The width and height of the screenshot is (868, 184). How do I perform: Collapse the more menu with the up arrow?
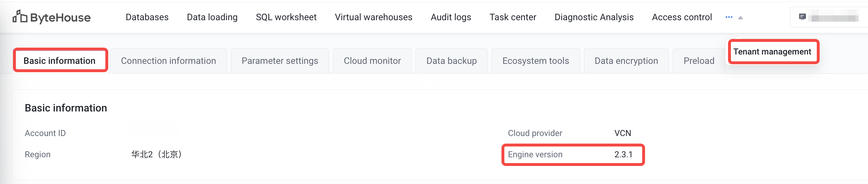point(740,18)
